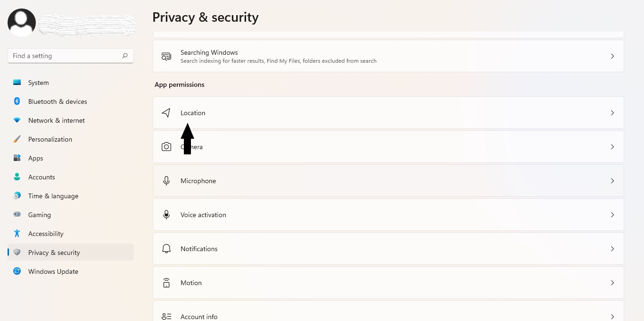Screen dimensions: 644x321
Task: Click the Microphone icon
Action: pos(166,181)
